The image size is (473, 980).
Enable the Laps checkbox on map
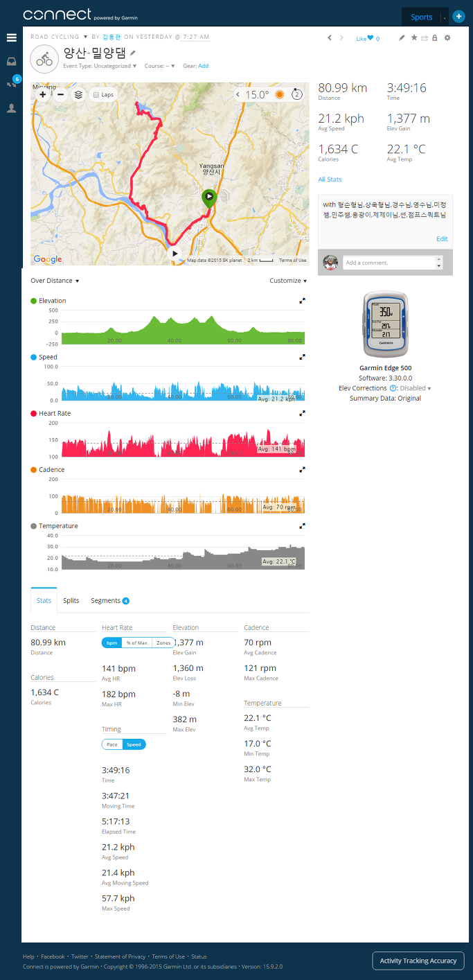click(x=96, y=94)
